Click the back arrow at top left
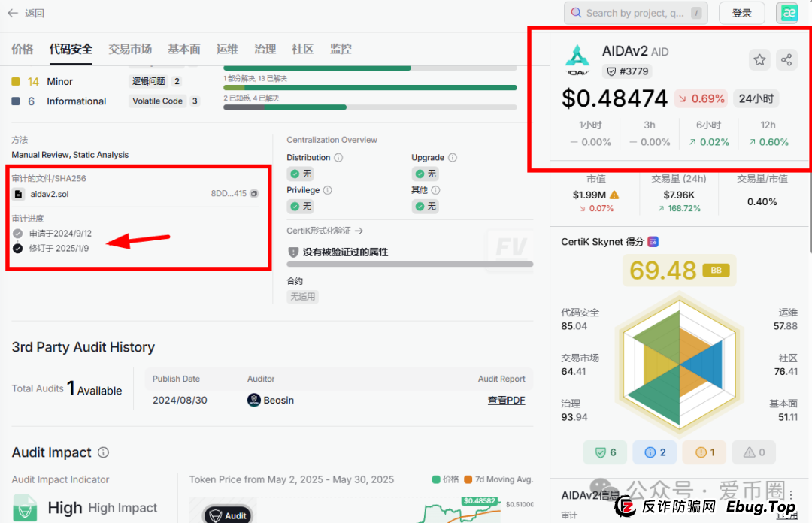The width and height of the screenshot is (812, 523). click(13, 13)
